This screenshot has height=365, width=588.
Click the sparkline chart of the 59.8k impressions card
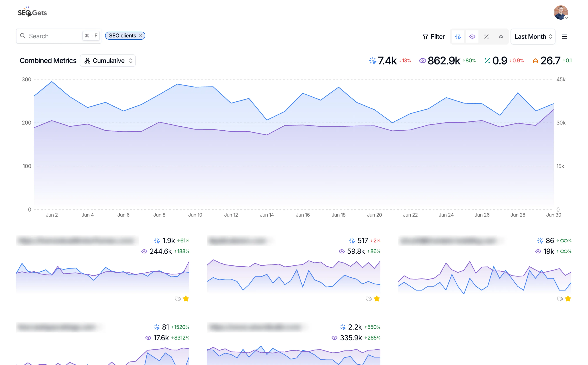coord(293,276)
